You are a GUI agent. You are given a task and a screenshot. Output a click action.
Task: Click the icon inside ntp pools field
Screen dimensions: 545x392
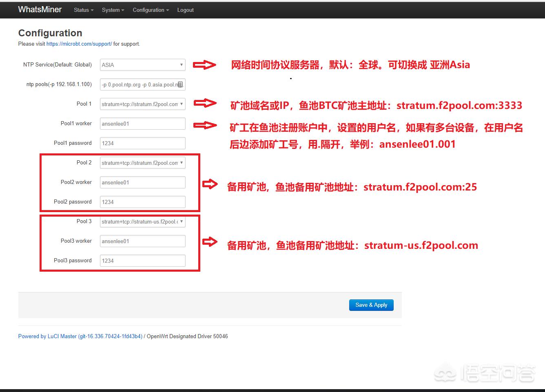click(180, 84)
